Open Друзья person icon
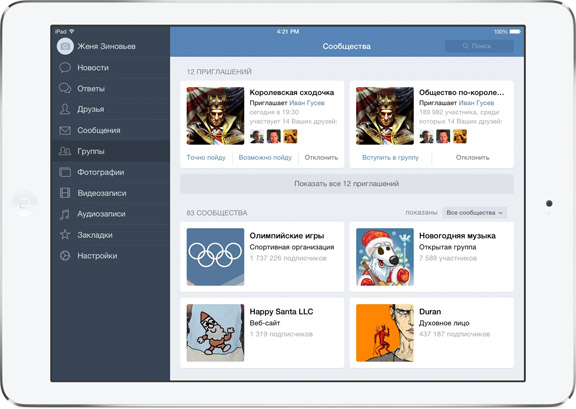 tap(65, 109)
